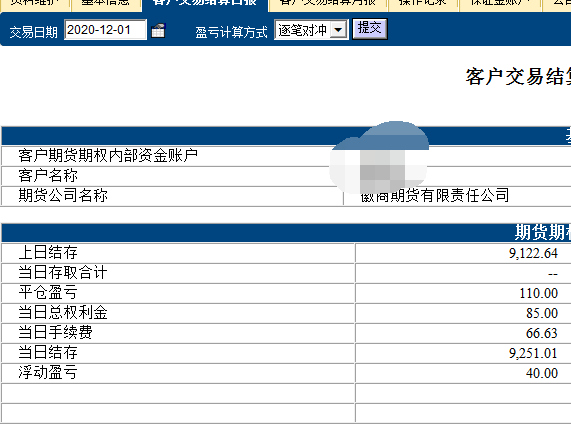This screenshot has width=571, height=429.
Task: Click the 提交 submit button
Action: pyautogui.click(x=370, y=29)
